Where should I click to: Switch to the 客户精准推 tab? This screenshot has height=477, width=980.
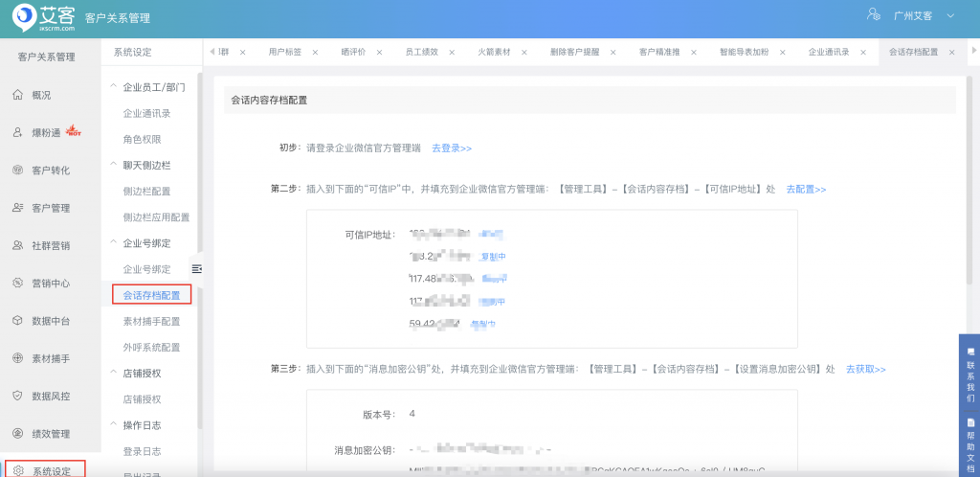tap(659, 52)
